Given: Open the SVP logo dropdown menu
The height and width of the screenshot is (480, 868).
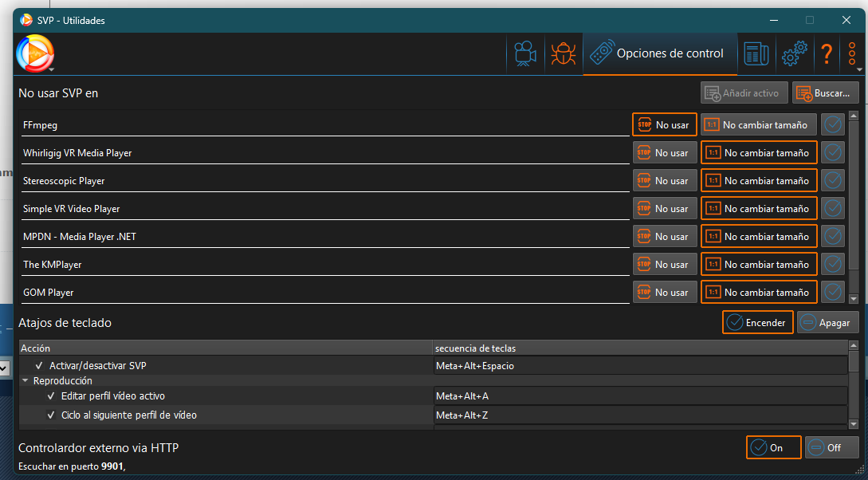Looking at the screenshot, I should coord(36,55).
